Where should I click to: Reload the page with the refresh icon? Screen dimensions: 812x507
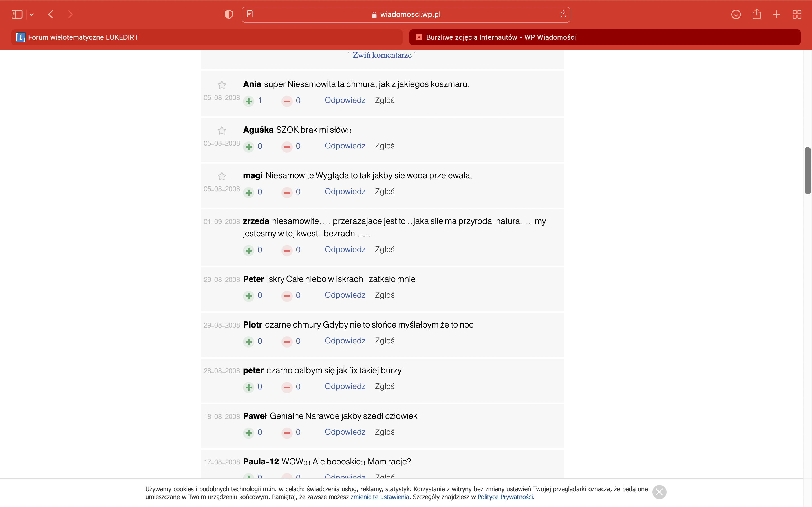point(563,14)
